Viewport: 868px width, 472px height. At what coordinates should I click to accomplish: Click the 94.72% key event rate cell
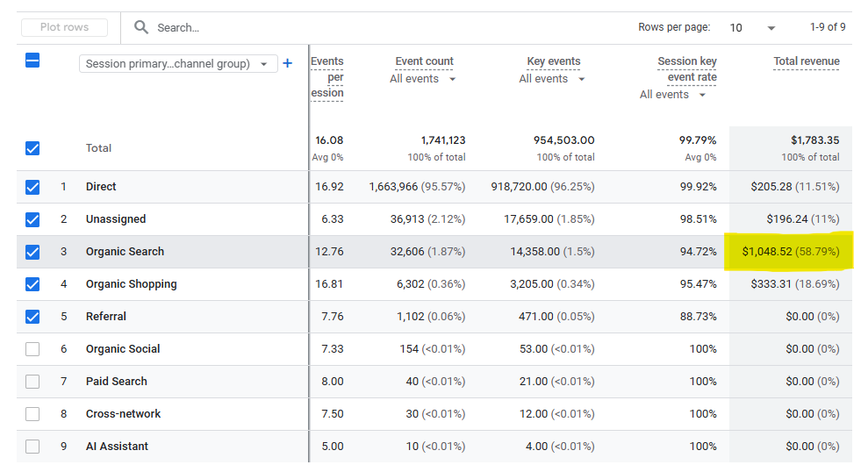click(698, 252)
